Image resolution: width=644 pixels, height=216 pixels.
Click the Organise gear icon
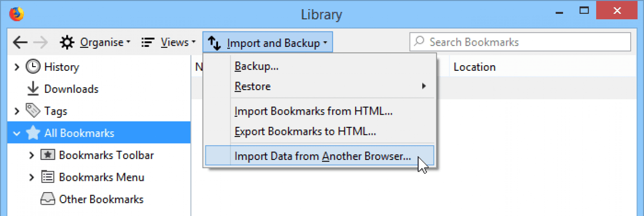coord(67,42)
